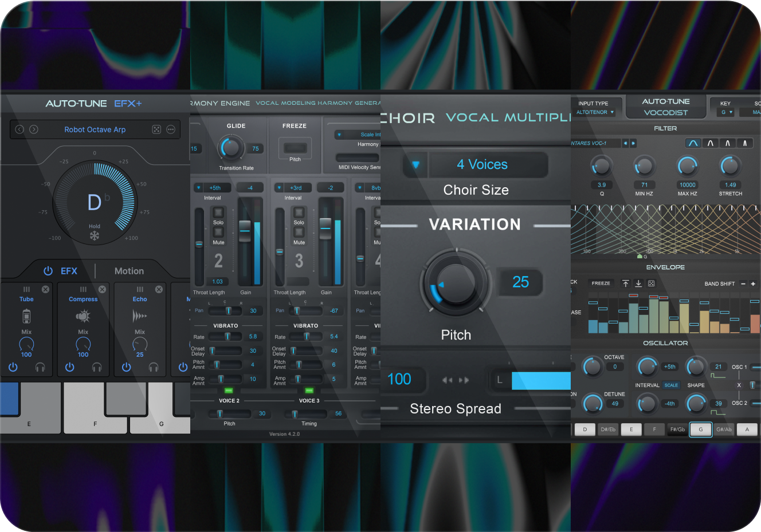Click the download arrow icon next to Freeze

639,283
